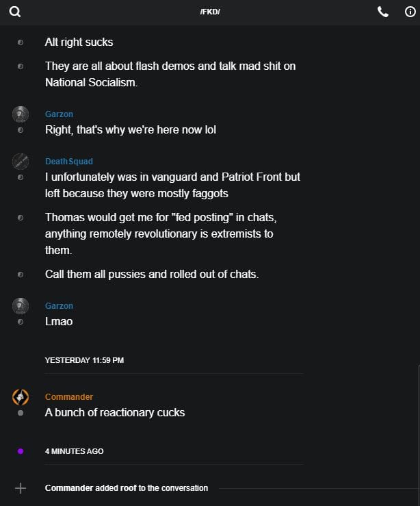The width and height of the screenshot is (420, 506).
Task: Click the DeathSquad profile avatar
Action: click(x=21, y=162)
